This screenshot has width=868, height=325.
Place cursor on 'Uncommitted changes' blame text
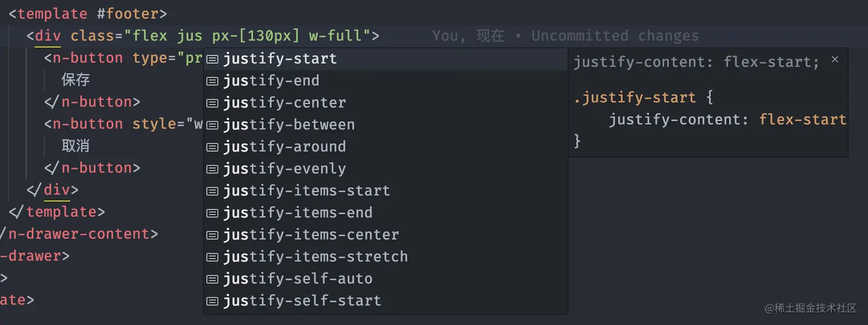click(x=615, y=36)
